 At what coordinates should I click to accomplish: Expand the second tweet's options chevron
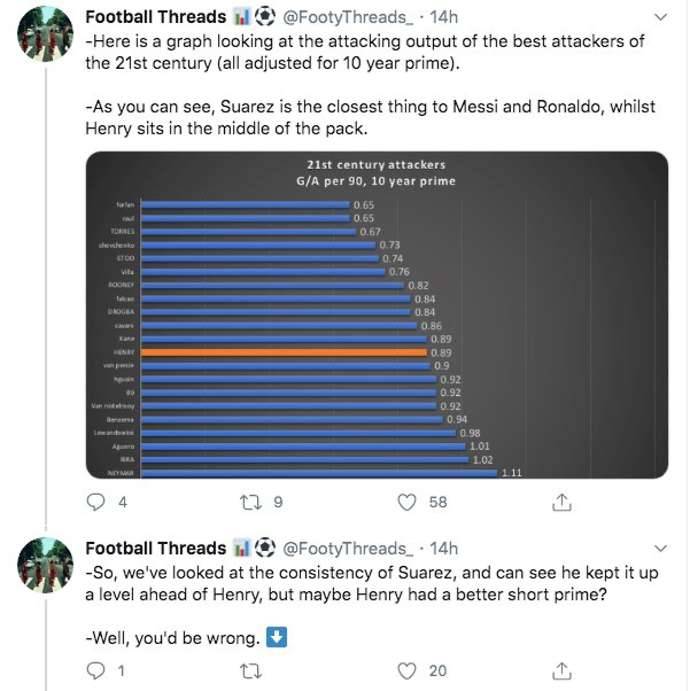pyautogui.click(x=660, y=549)
